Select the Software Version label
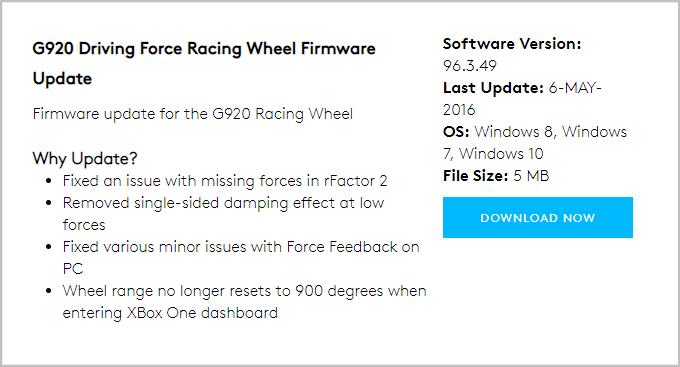This screenshot has height=367, width=680. point(512,43)
